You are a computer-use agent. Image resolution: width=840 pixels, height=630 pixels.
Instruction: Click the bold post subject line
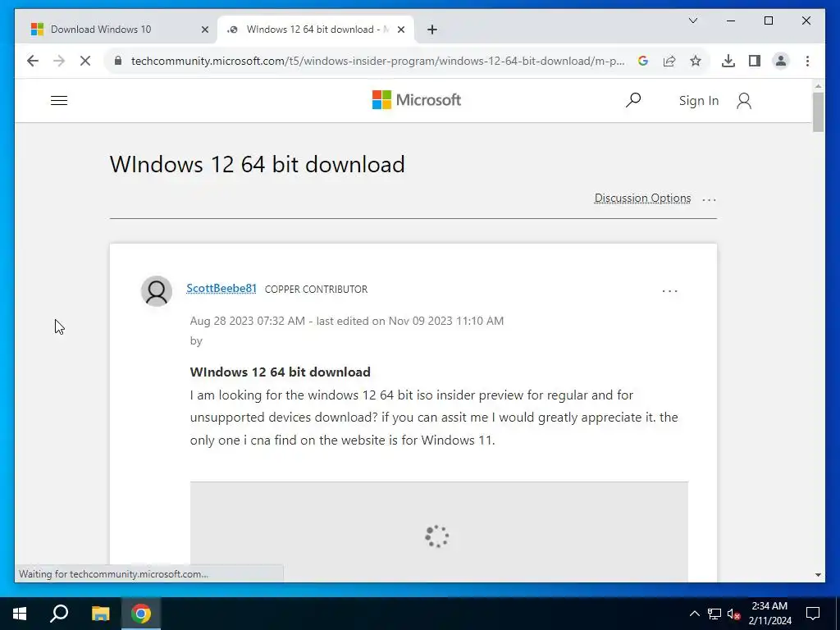point(281,372)
